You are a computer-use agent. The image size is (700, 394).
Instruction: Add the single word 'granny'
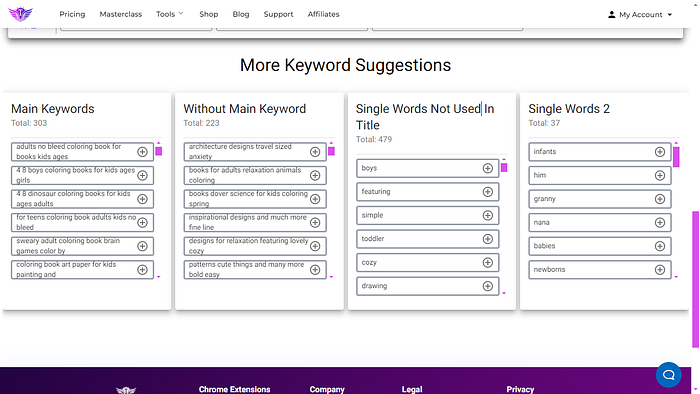pos(660,199)
